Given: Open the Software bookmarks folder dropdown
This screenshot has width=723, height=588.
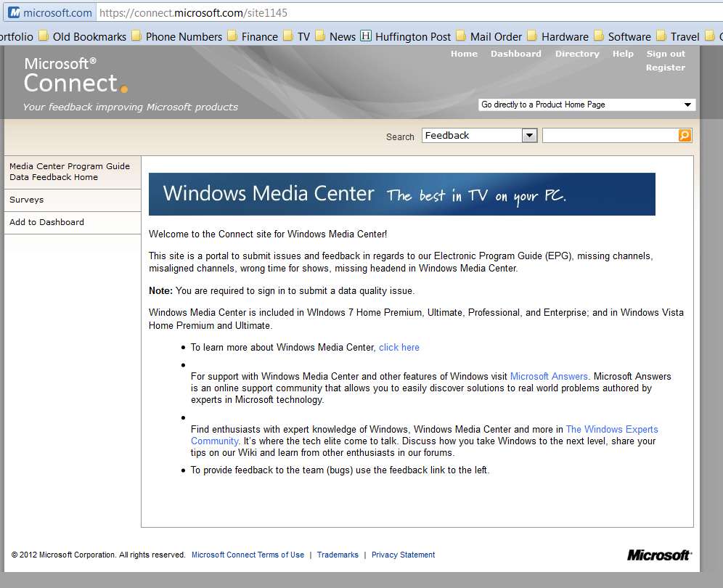Looking at the screenshot, I should (x=623, y=36).
